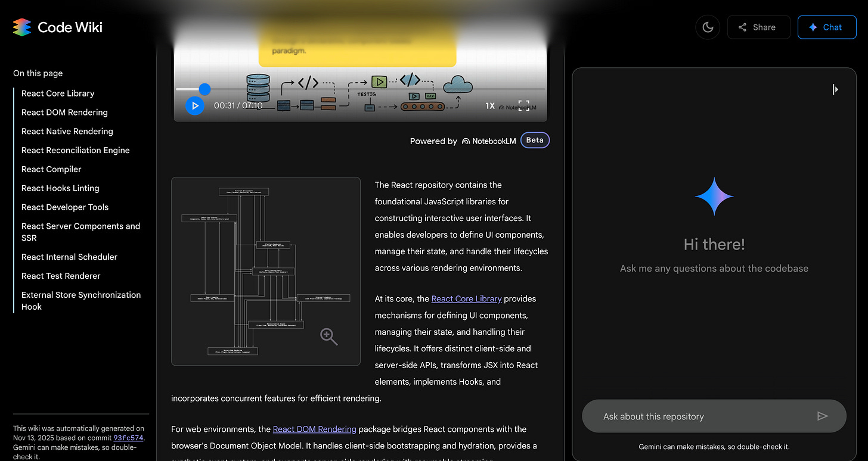
Task: Open the Chat panel button
Action: pos(826,27)
